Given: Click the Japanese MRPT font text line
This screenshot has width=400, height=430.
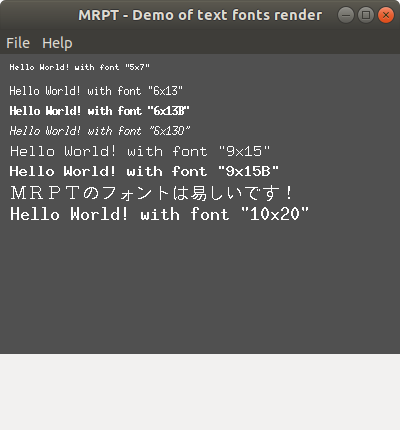Looking at the screenshot, I should [x=152, y=193].
